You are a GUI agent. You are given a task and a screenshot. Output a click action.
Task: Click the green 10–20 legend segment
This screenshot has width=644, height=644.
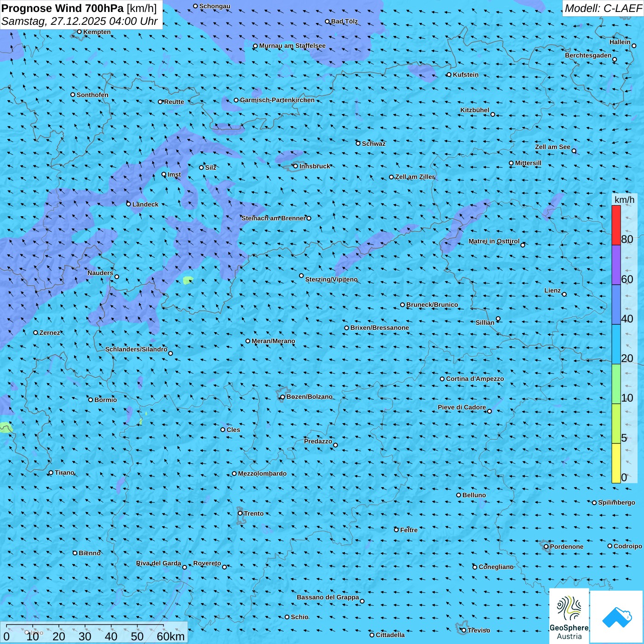click(616, 384)
